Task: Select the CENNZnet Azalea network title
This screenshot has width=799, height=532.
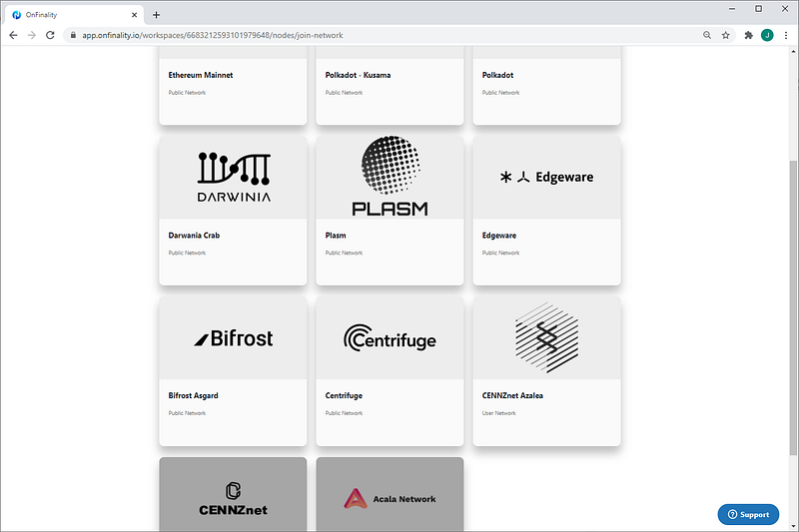Action: (512, 395)
